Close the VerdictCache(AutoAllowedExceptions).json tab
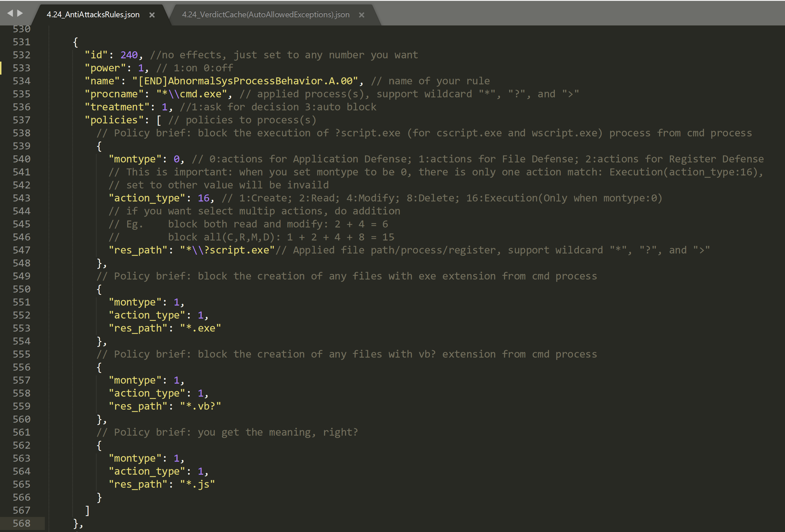Image resolution: width=785 pixels, height=532 pixels. click(361, 15)
